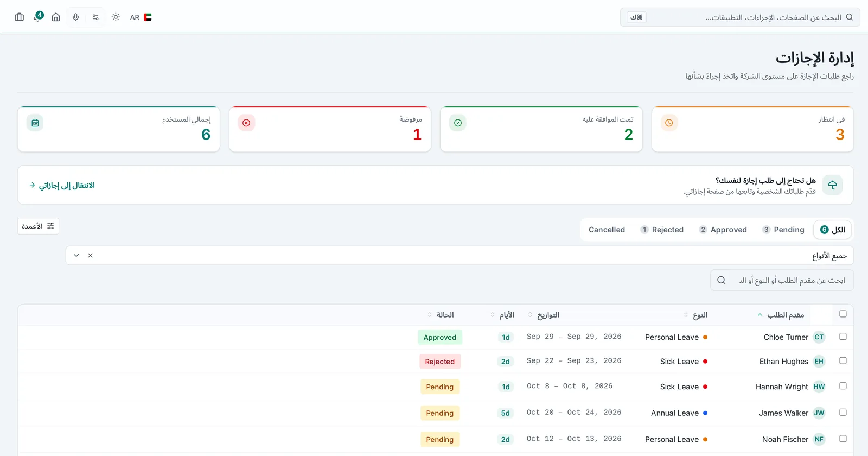Image resolution: width=868 pixels, height=456 pixels.
Task: Click the CT avatar of Chloe Turner
Action: pyautogui.click(x=819, y=337)
